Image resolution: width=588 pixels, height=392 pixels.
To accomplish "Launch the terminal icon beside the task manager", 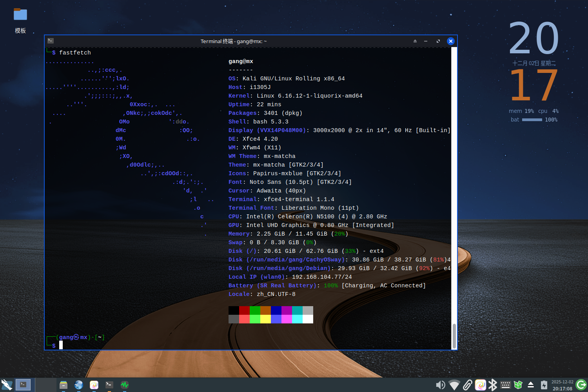I will (x=109, y=385).
